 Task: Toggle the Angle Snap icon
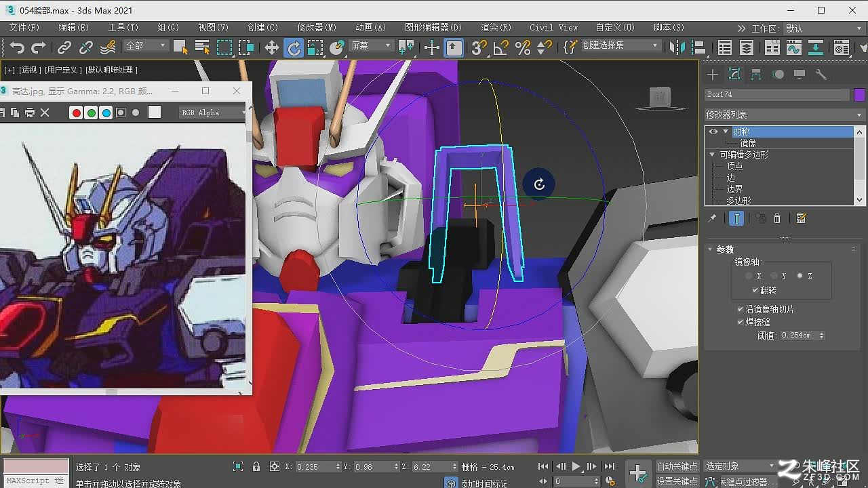click(501, 47)
